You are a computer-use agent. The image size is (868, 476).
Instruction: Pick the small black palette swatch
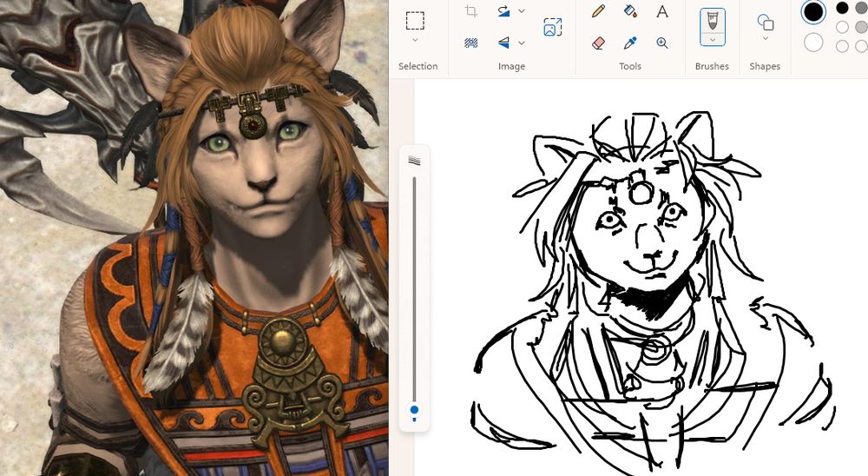[842, 8]
